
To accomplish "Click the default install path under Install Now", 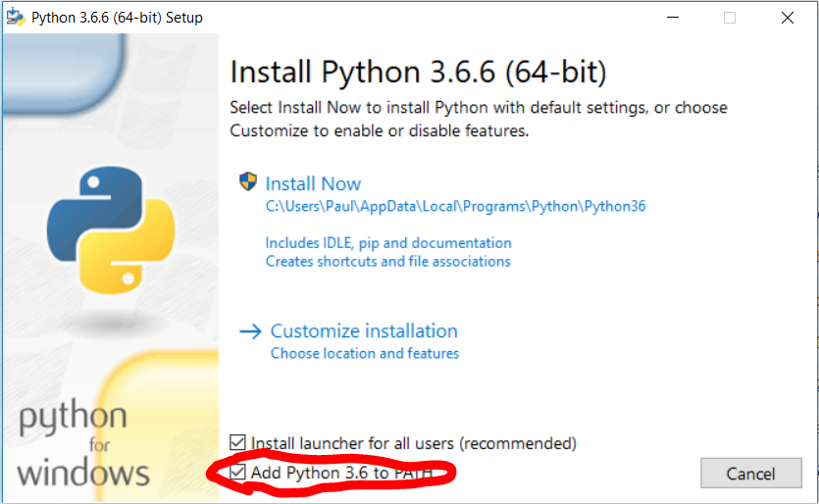I will coord(455,206).
